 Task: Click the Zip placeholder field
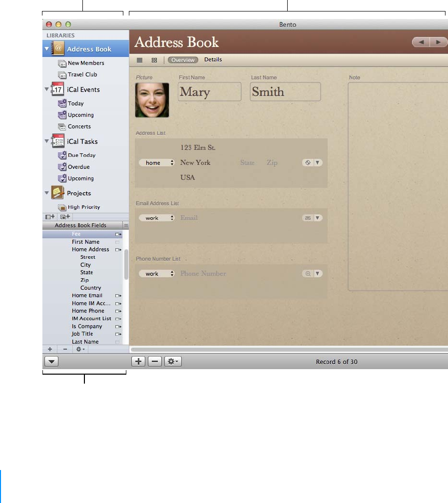[272, 163]
